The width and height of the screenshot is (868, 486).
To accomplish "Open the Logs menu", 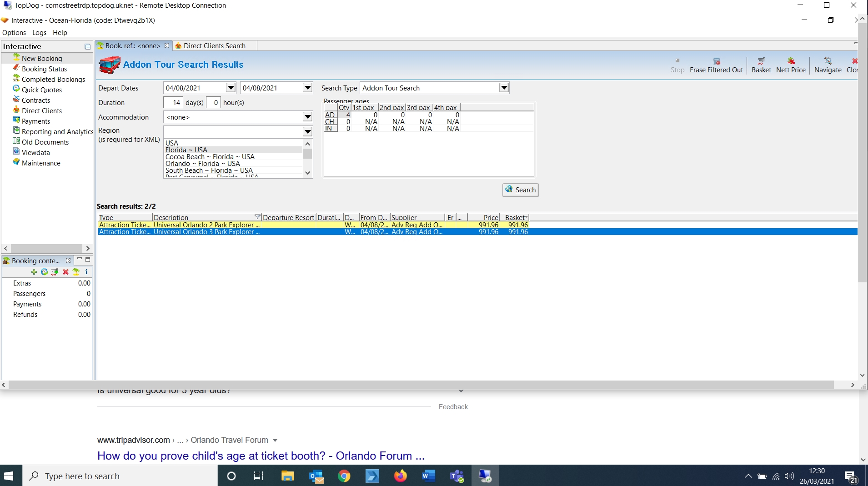I will click(39, 32).
